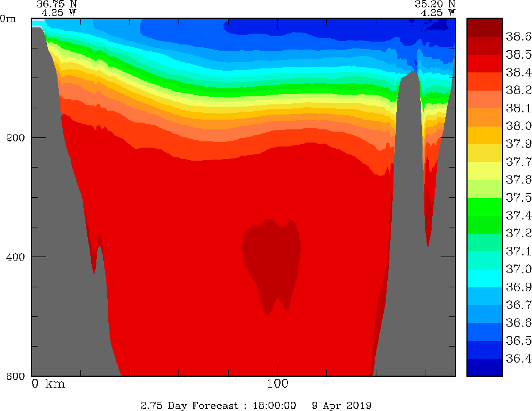Click the 18:00:00 forecast time
The image size is (532, 411).
pyautogui.click(x=274, y=405)
